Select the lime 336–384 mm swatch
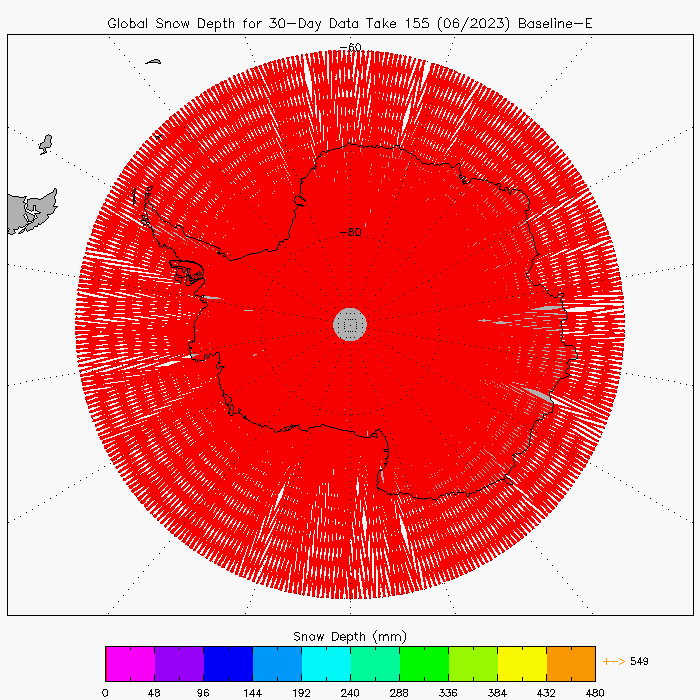This screenshot has width=700, height=700. click(x=473, y=663)
